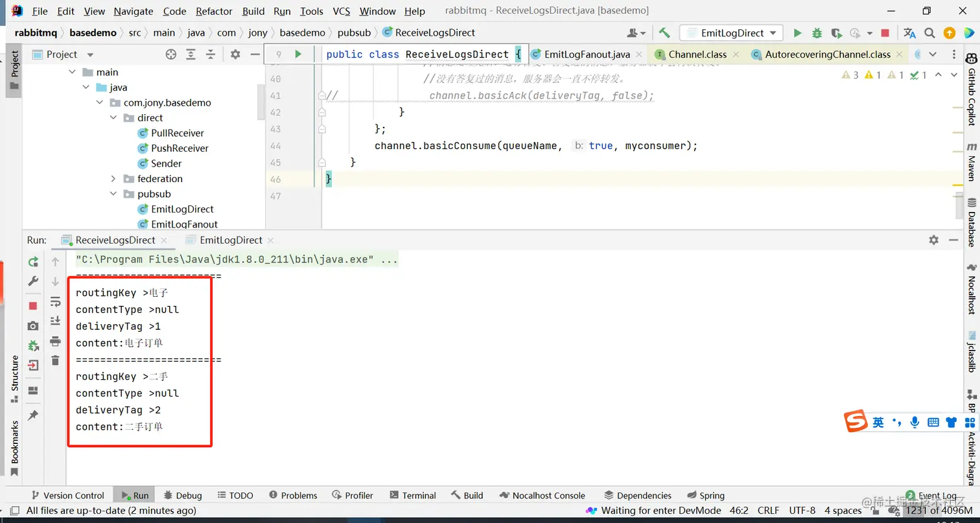Clear console output with trash icon
The width and height of the screenshot is (980, 523).
pyautogui.click(x=55, y=360)
